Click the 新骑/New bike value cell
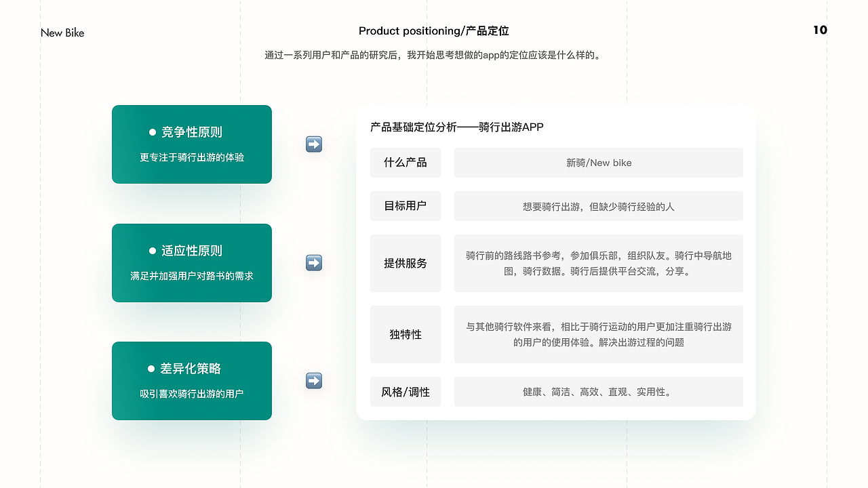Viewport: 868px width, 488px height. [599, 163]
